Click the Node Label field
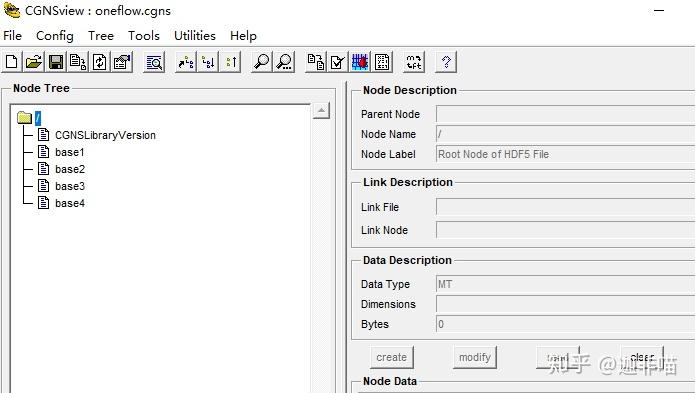Image resolution: width=695 pixels, height=393 pixels. coord(565,154)
